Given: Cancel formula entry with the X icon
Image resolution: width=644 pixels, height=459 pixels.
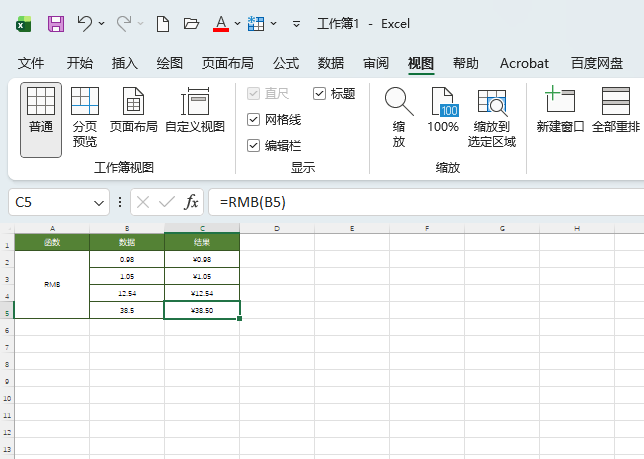Looking at the screenshot, I should pos(143,202).
